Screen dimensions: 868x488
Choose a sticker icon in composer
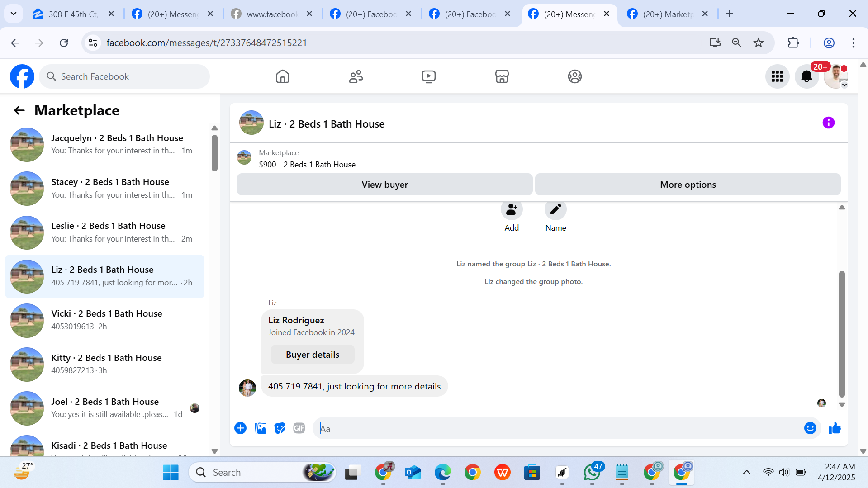click(x=280, y=428)
